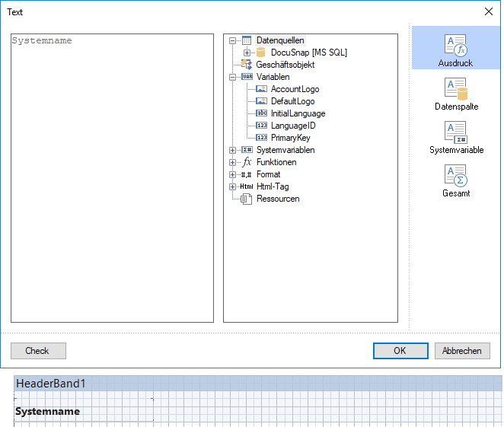Click the Html icon beside Html-Tag
This screenshot has height=427, width=504.
click(247, 186)
